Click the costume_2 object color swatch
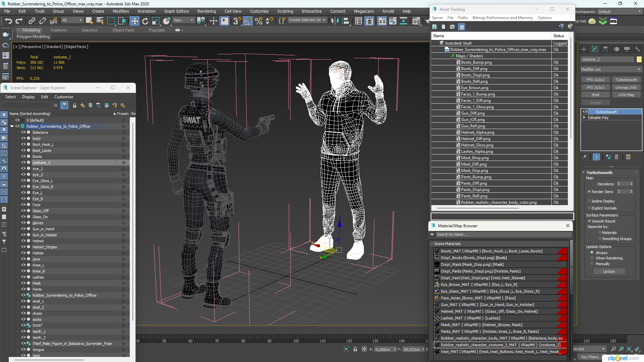 (639, 59)
